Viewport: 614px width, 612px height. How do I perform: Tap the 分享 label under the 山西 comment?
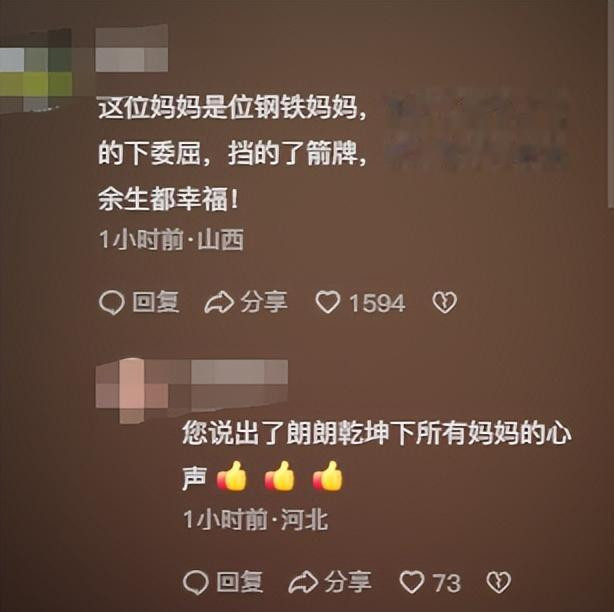264,302
